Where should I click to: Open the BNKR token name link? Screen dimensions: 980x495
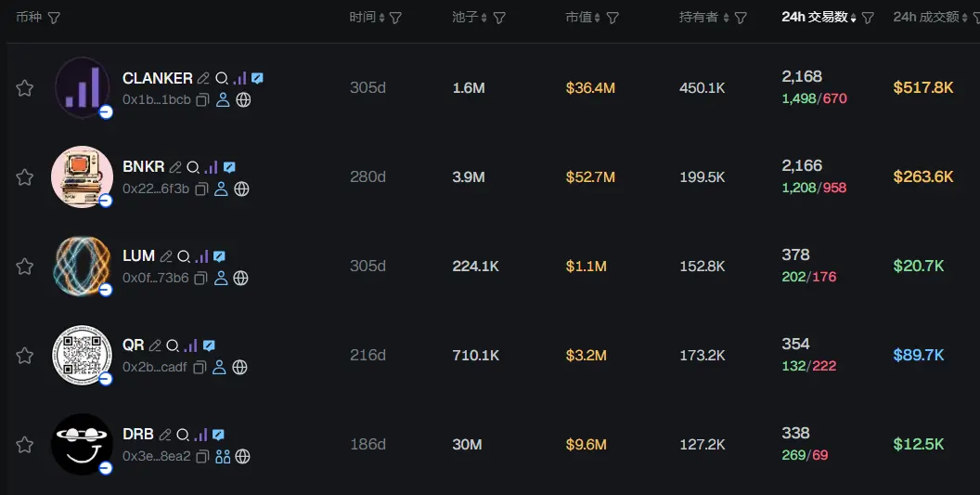coord(143,167)
